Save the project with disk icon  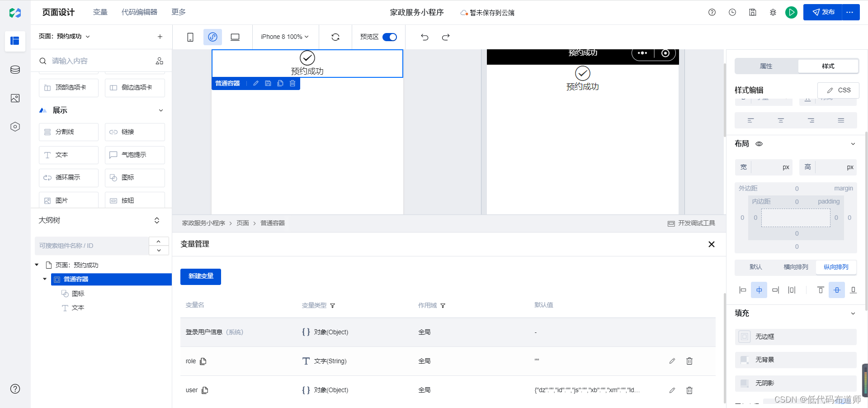click(753, 12)
